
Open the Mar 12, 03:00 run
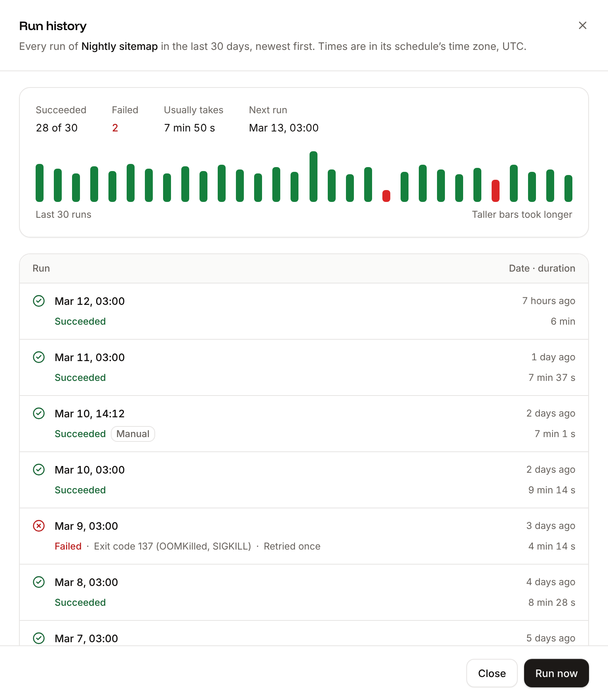pyautogui.click(x=304, y=311)
